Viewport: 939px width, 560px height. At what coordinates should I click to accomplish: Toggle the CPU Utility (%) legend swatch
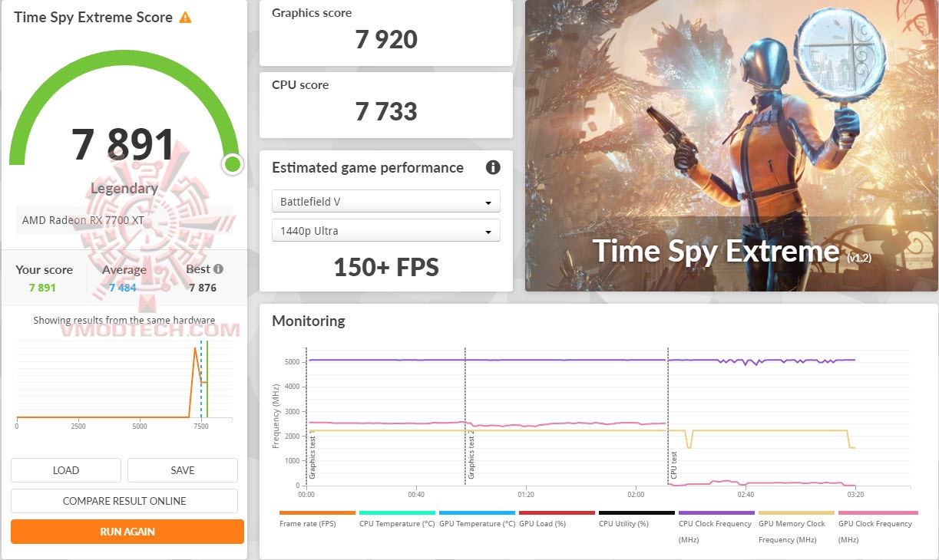point(637,512)
